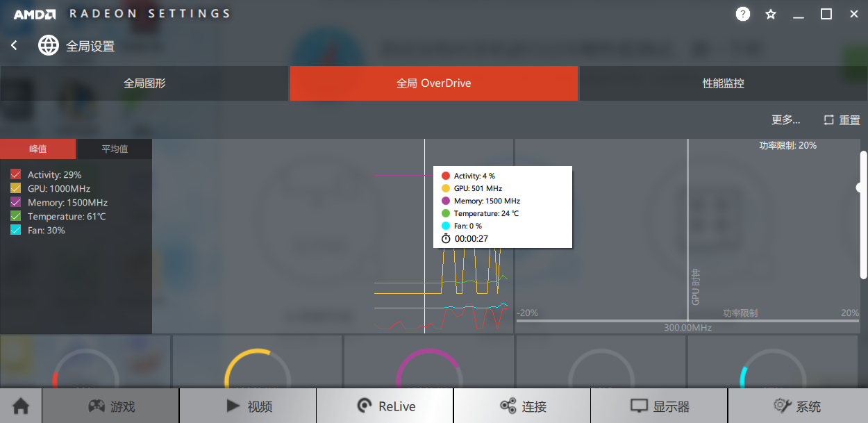This screenshot has height=423, width=868.
Task: Open the ReLive section
Action: (x=385, y=406)
